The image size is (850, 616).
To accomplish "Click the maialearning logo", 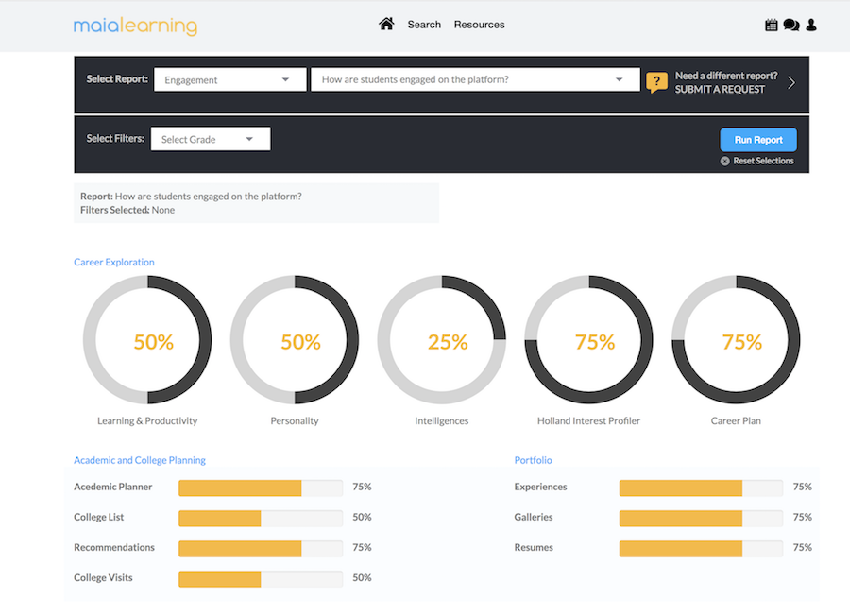I will click(x=135, y=26).
